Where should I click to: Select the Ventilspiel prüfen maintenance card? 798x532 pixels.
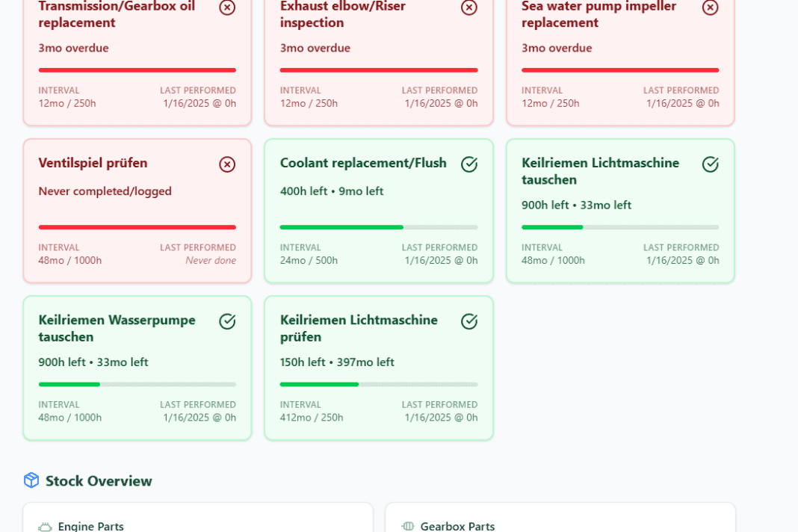tap(137, 211)
